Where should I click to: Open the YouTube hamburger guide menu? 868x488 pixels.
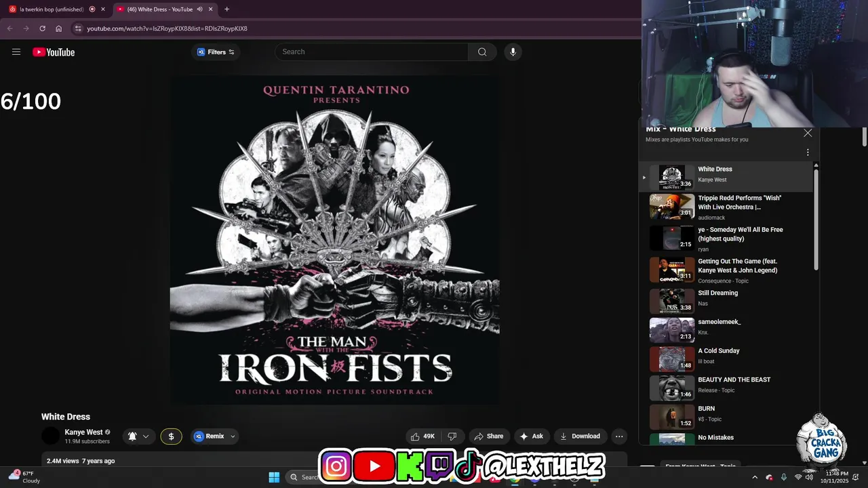point(16,52)
